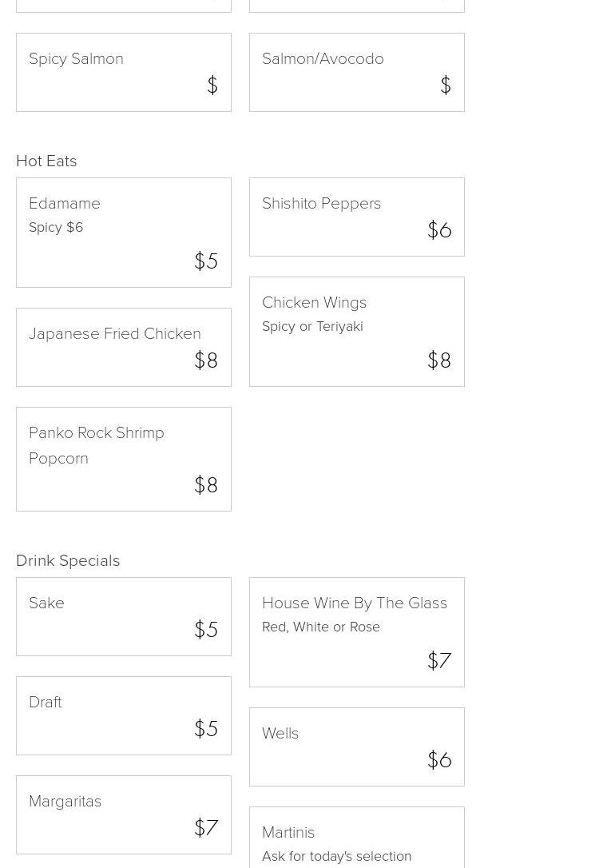615x868 pixels.
Task: Click the Spicy Salmon menu card
Action: click(124, 72)
